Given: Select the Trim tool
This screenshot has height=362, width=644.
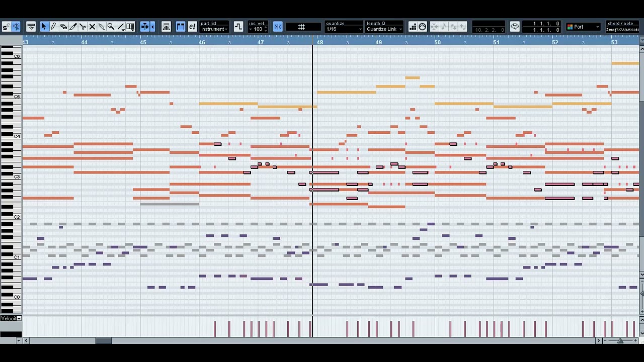Looking at the screenshot, I should (73, 27).
